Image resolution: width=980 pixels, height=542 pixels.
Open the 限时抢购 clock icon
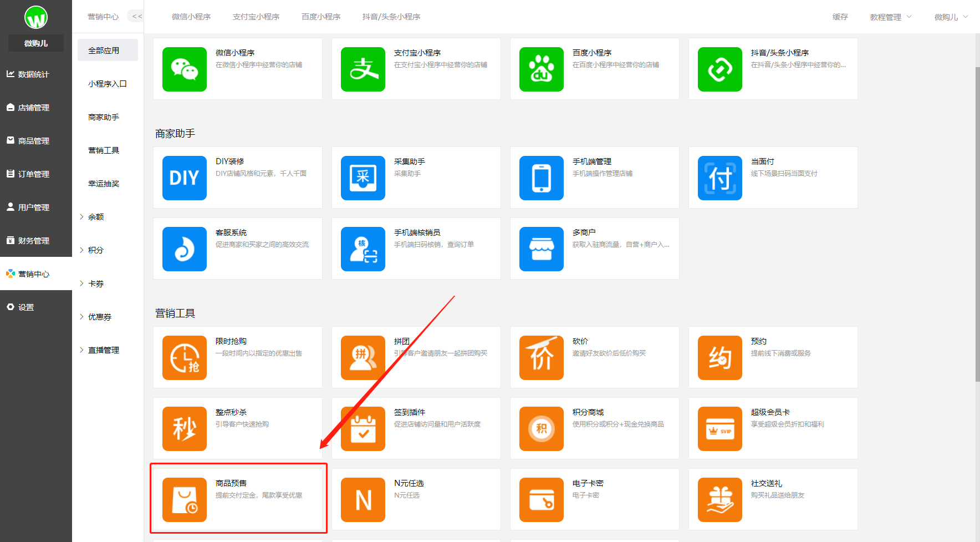tap(184, 358)
